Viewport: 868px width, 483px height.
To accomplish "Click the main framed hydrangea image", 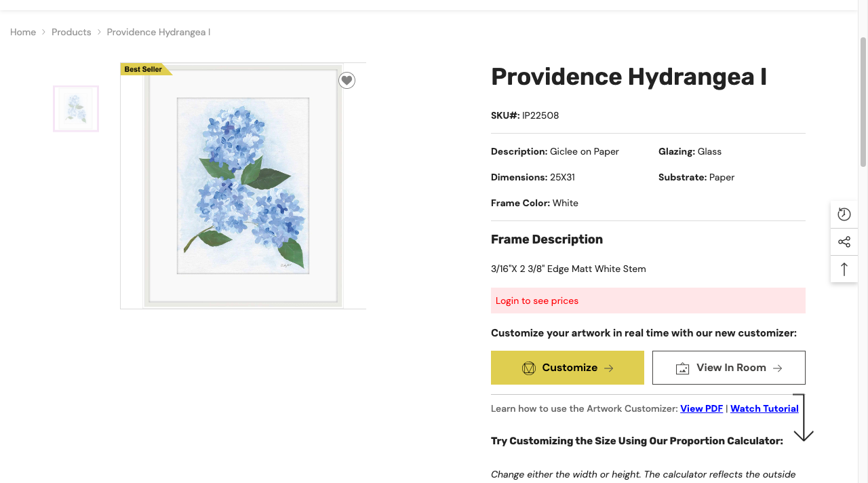I will 243,186.
